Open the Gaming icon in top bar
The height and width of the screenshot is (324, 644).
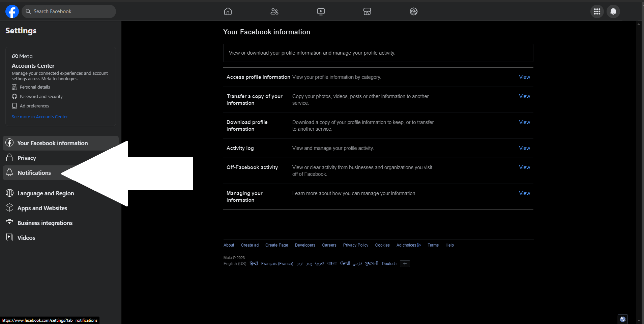coord(413,11)
